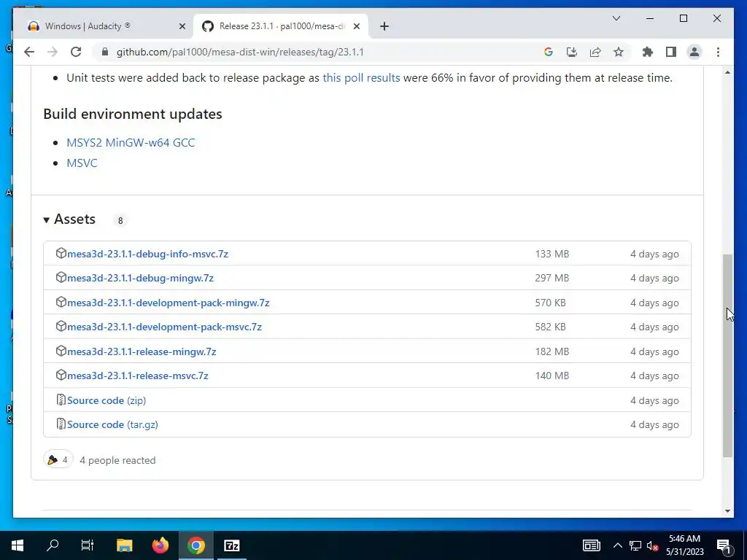Screen dimensions: 747x560
Task: Download mesa3d-23.1.1-development-pack-mingw.7z
Action: coord(169,303)
